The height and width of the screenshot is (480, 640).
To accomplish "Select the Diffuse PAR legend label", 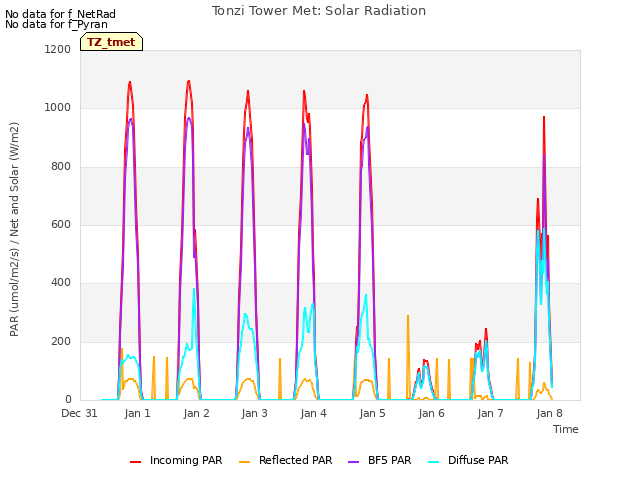I will [x=478, y=460].
